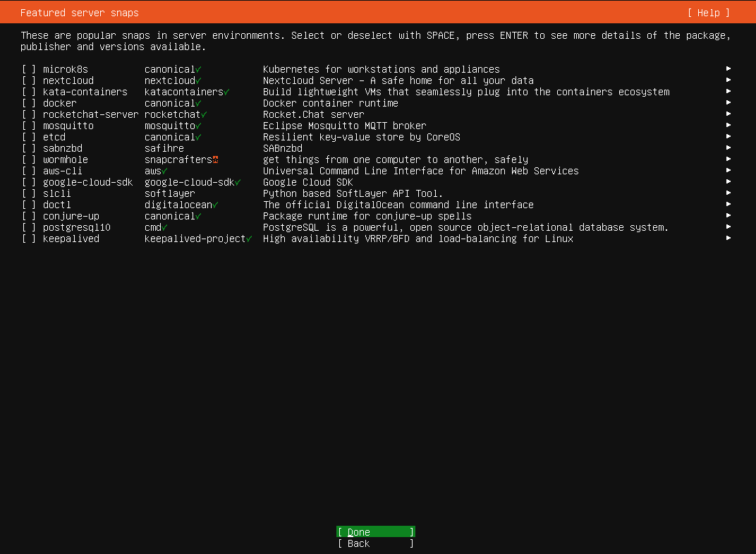Expand details arrow for google-cloud-sdk row
The width and height of the screenshot is (756, 554).
point(728,181)
